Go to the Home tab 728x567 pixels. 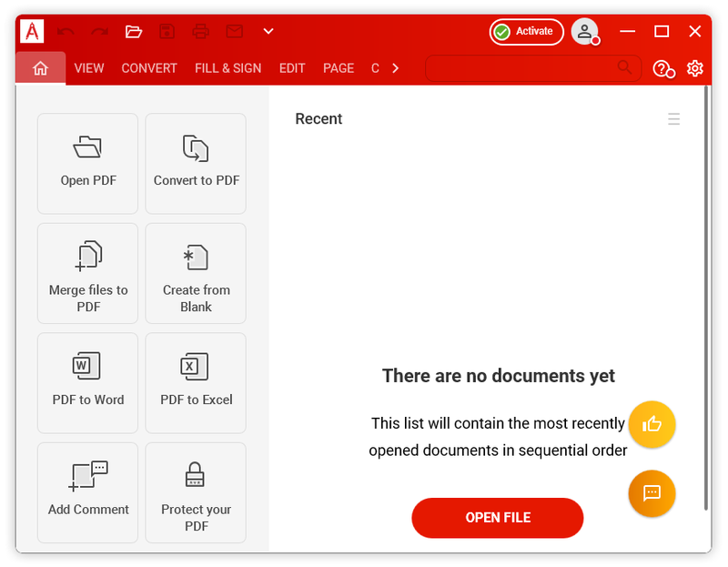click(x=40, y=68)
